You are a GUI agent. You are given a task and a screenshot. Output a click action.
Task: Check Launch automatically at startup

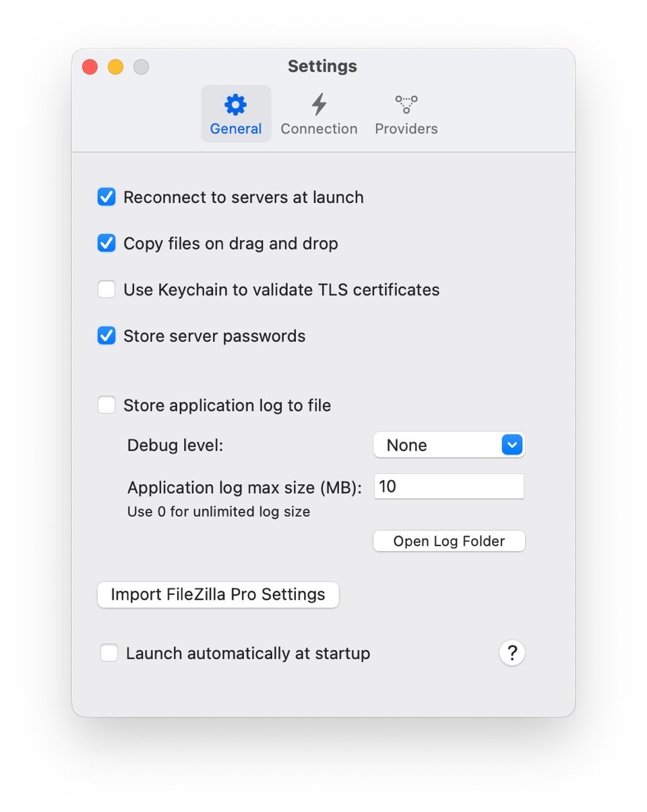(x=109, y=653)
